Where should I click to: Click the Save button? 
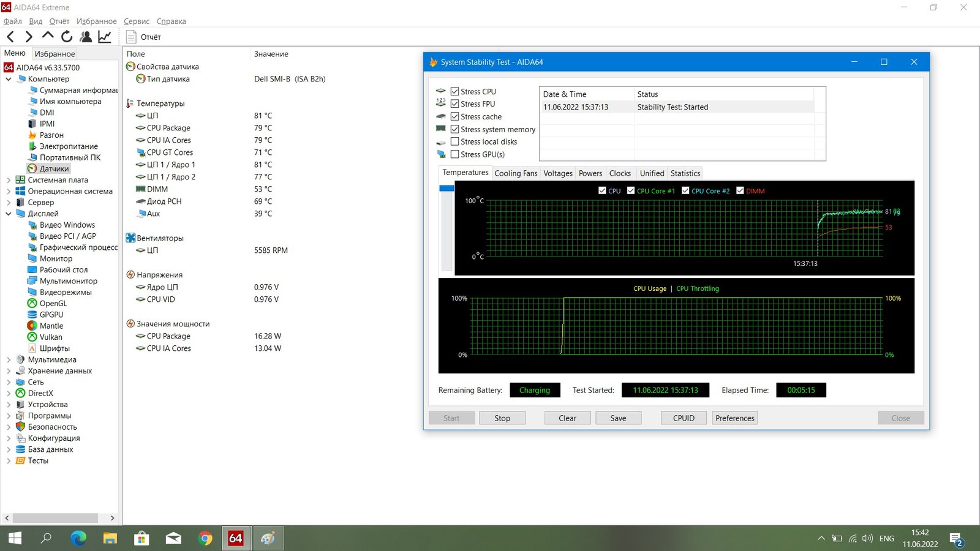tap(618, 418)
